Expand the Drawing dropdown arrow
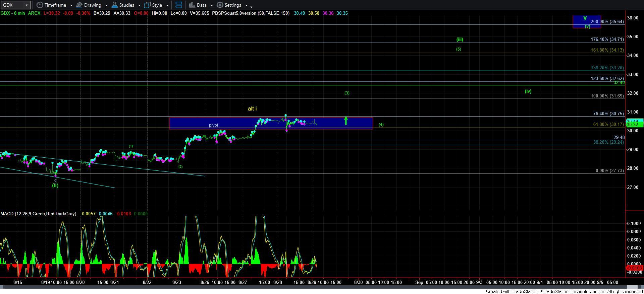The image size is (644, 294). pyautogui.click(x=106, y=5)
